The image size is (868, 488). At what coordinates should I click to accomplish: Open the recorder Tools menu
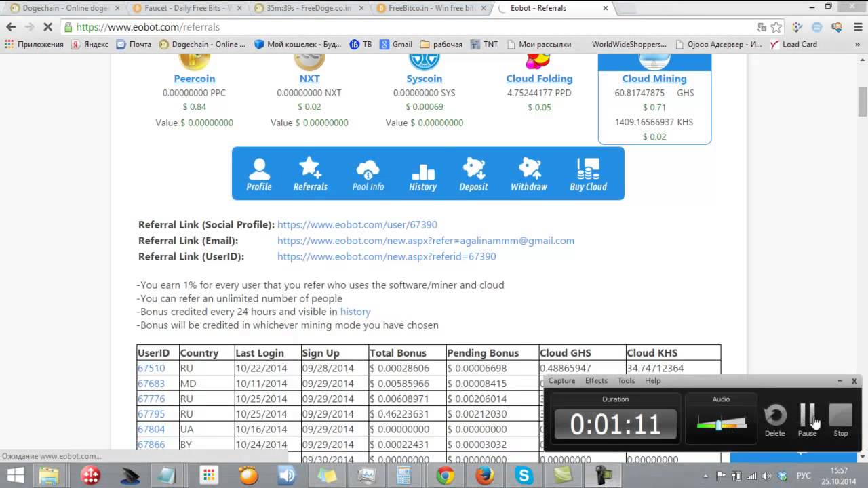[x=626, y=381]
